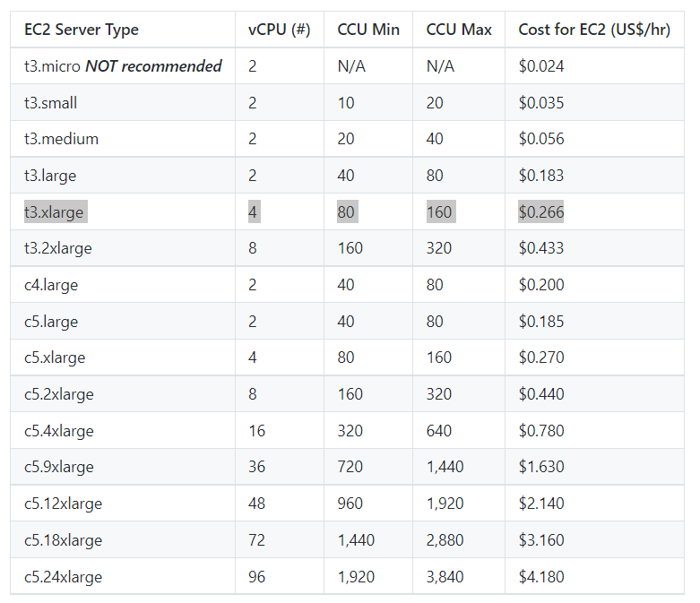
Task: Click the 'Cost for EC2 (US$/hr)' header
Action: click(594, 30)
